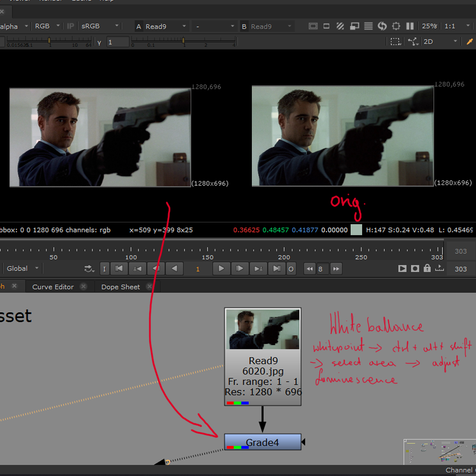The width and height of the screenshot is (476, 476).
Task: Click the frame increment field showing 8
Action: 322,269
